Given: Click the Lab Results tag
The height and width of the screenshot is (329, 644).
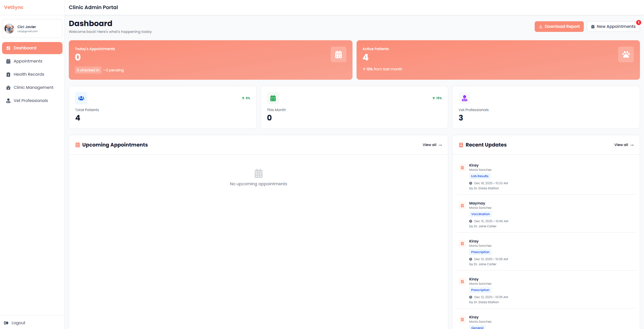Looking at the screenshot, I should tap(480, 176).
